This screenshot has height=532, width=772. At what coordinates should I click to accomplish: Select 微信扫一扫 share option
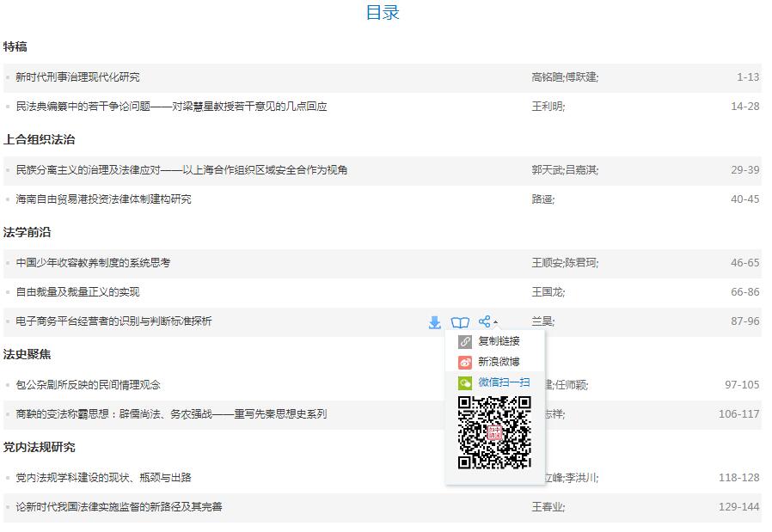coord(504,382)
